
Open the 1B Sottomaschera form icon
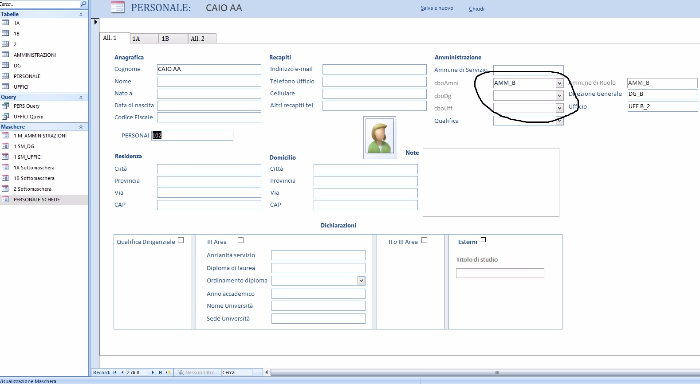pyautogui.click(x=5, y=178)
